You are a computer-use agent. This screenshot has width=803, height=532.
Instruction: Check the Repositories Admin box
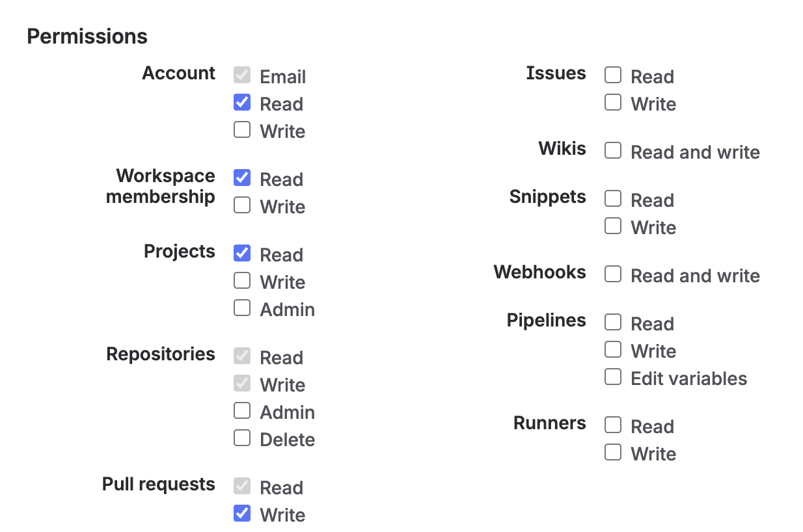242,411
